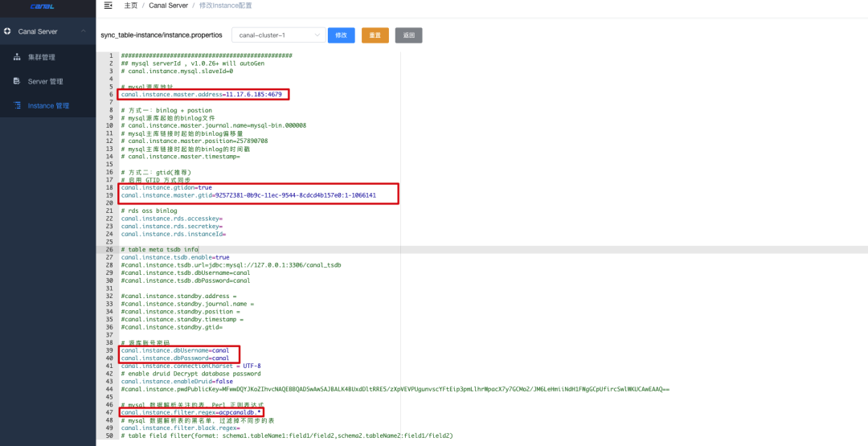
Task: Click the # enable druid Decrypt comment
Action: (191, 374)
